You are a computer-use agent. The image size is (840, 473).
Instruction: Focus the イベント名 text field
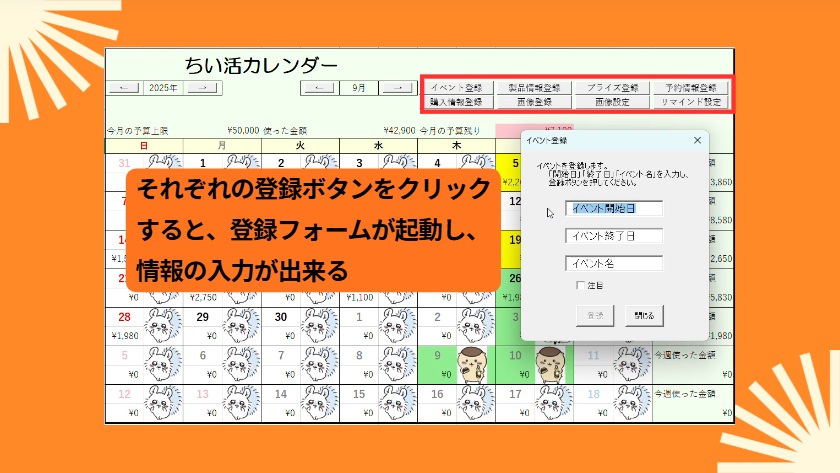pyautogui.click(x=614, y=264)
